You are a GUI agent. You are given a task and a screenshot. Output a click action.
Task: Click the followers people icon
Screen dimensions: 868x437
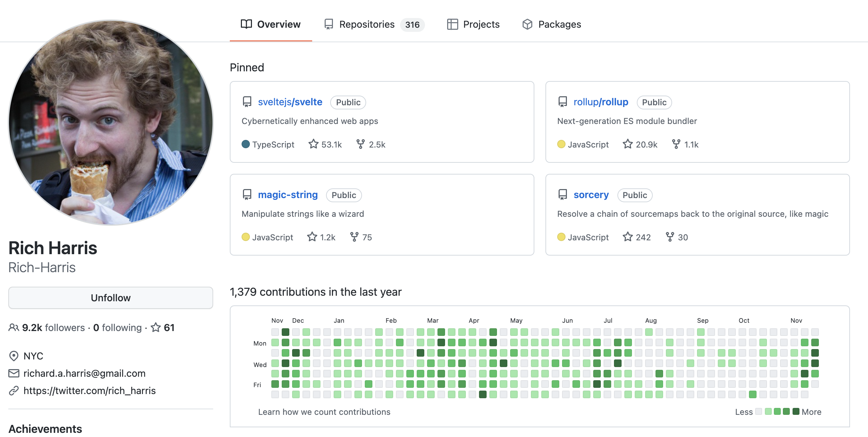(x=13, y=328)
